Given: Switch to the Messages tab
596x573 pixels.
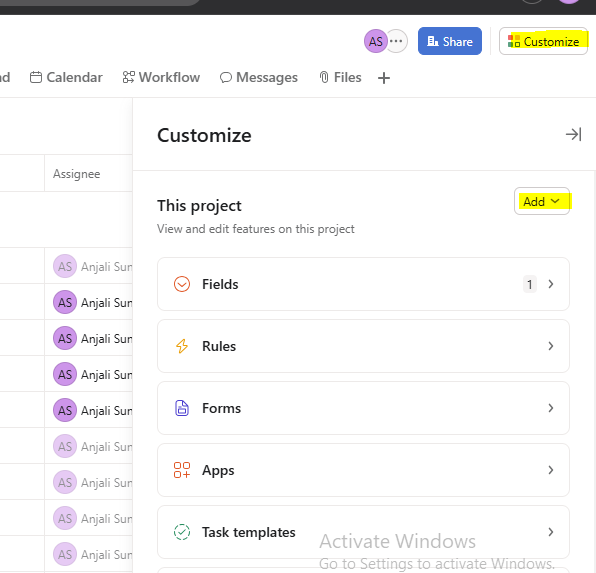Looking at the screenshot, I should tap(259, 77).
